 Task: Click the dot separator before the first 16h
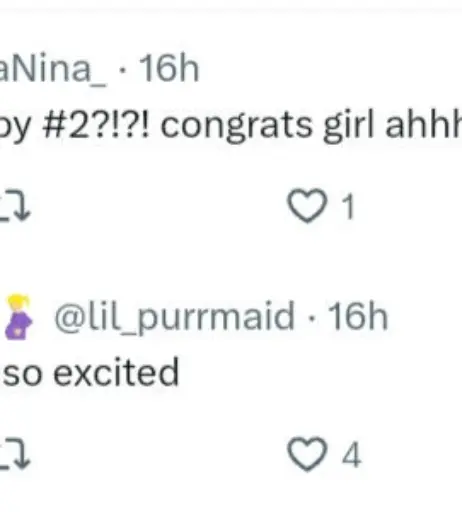coord(123,70)
